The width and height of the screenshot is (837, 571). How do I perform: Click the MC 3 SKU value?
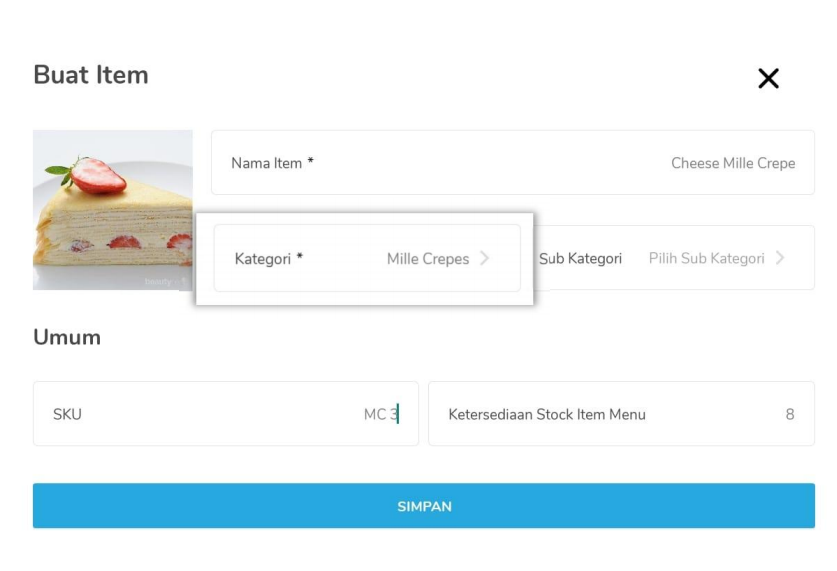coord(380,414)
